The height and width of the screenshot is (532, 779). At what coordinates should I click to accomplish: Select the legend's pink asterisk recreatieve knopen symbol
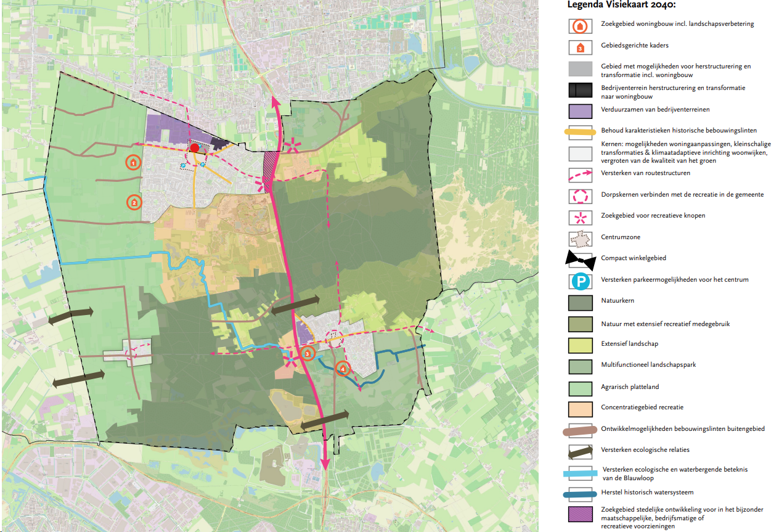pos(581,217)
